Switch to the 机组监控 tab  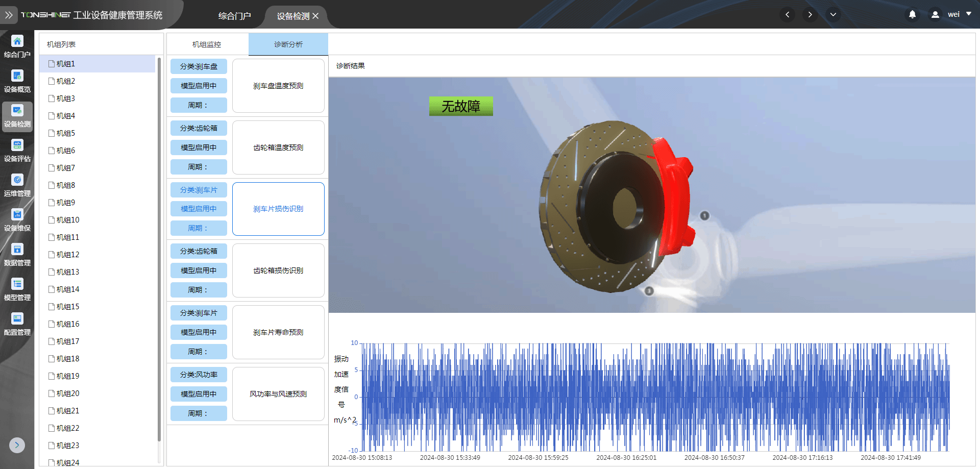(207, 44)
